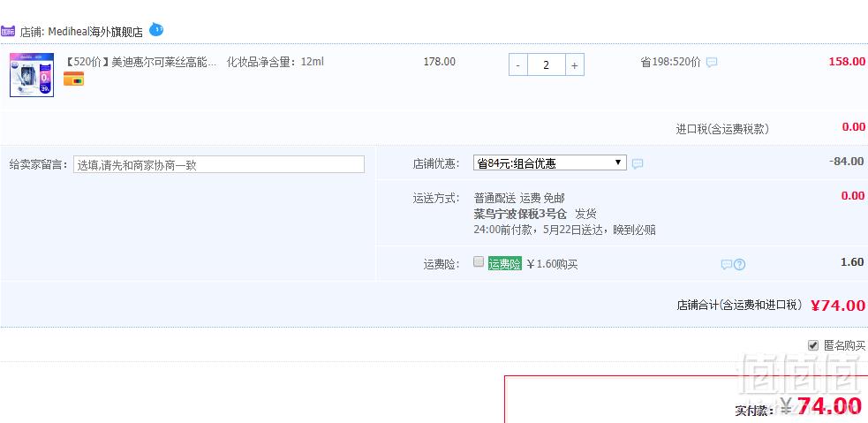Screen dimensions: 868x423
Task: Decrease product quantity with minus button
Action: 518,64
